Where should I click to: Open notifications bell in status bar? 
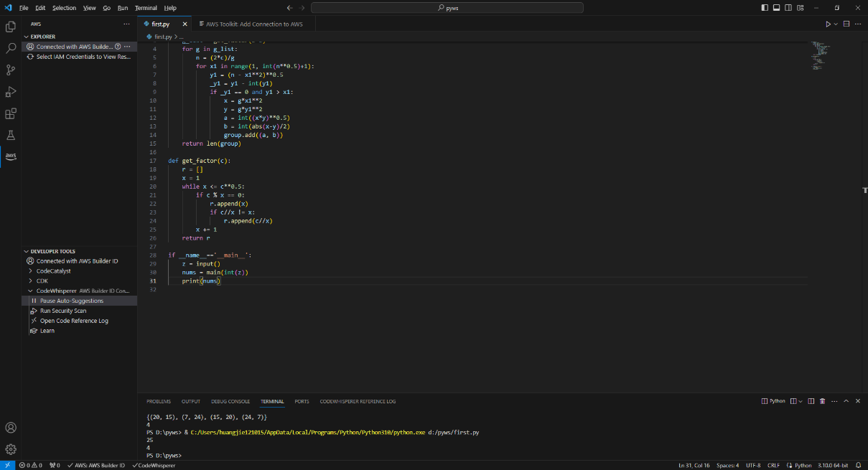coord(858,465)
